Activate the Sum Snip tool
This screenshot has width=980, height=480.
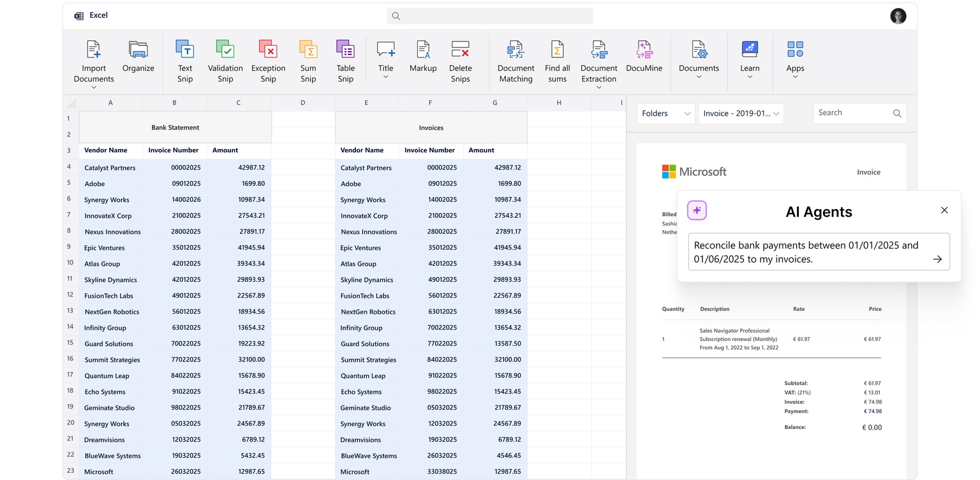click(308, 50)
